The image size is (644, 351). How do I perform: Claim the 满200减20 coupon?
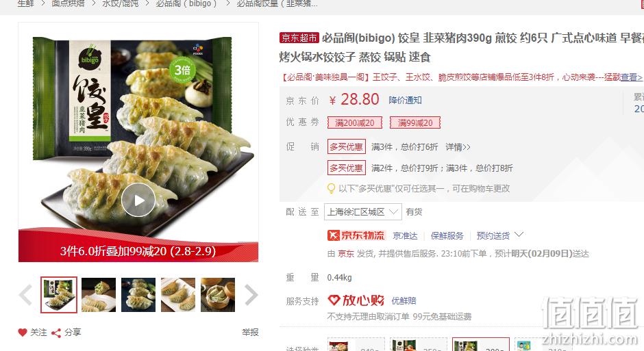click(354, 122)
